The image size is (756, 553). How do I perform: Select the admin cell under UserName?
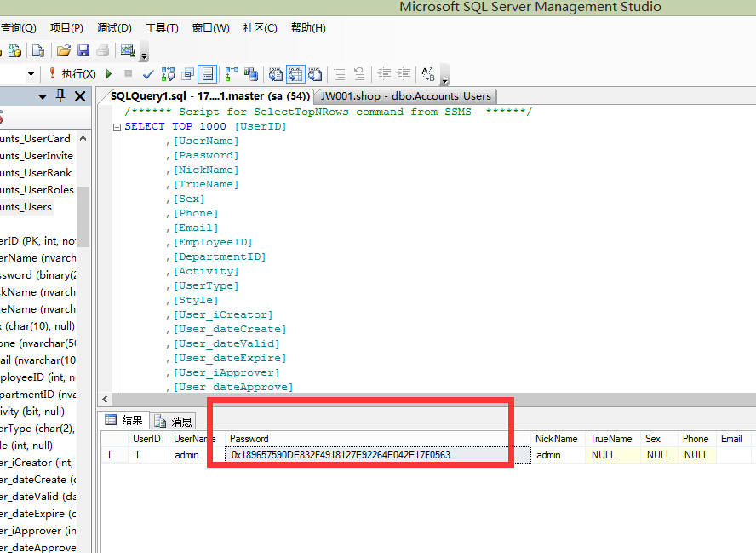pyautogui.click(x=196, y=455)
